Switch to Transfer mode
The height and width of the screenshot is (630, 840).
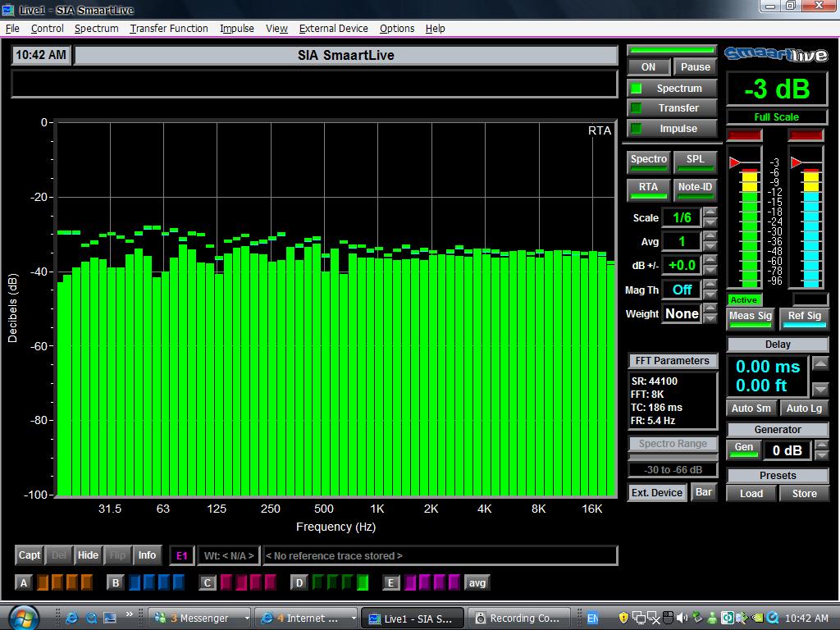tap(672, 108)
